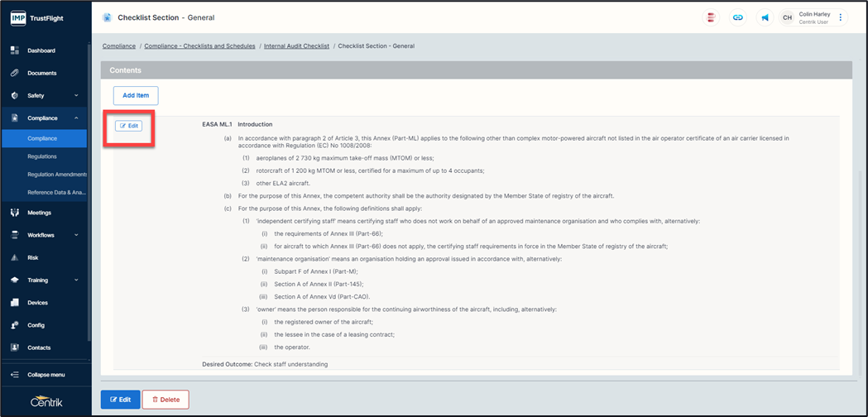Click the Documents paperclip icon

15,73
